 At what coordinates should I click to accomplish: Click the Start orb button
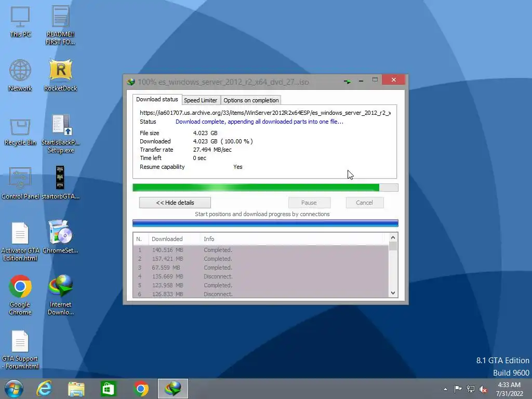pos(14,389)
